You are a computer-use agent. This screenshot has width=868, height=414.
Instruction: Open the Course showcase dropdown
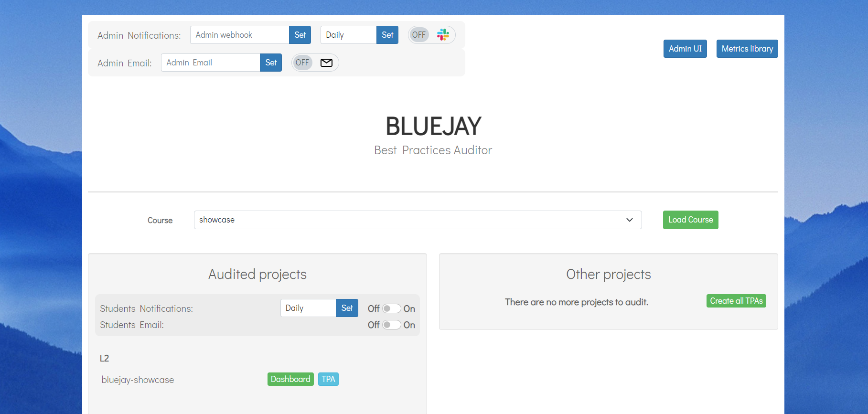pos(418,220)
